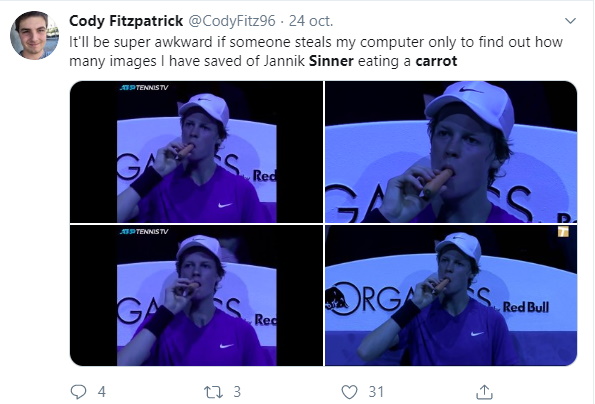Open the top-left ATP Tennis TV photo
The width and height of the screenshot is (595, 404).
click(x=196, y=152)
